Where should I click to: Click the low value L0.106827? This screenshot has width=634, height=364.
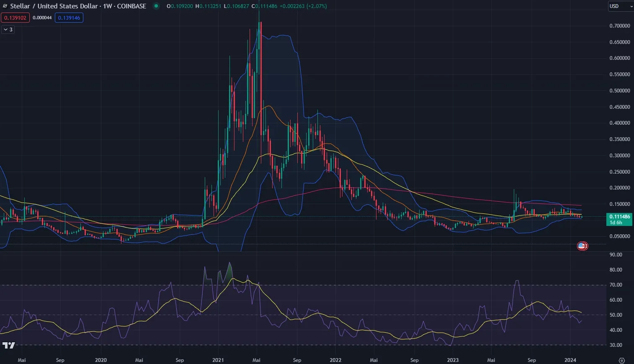click(x=237, y=6)
